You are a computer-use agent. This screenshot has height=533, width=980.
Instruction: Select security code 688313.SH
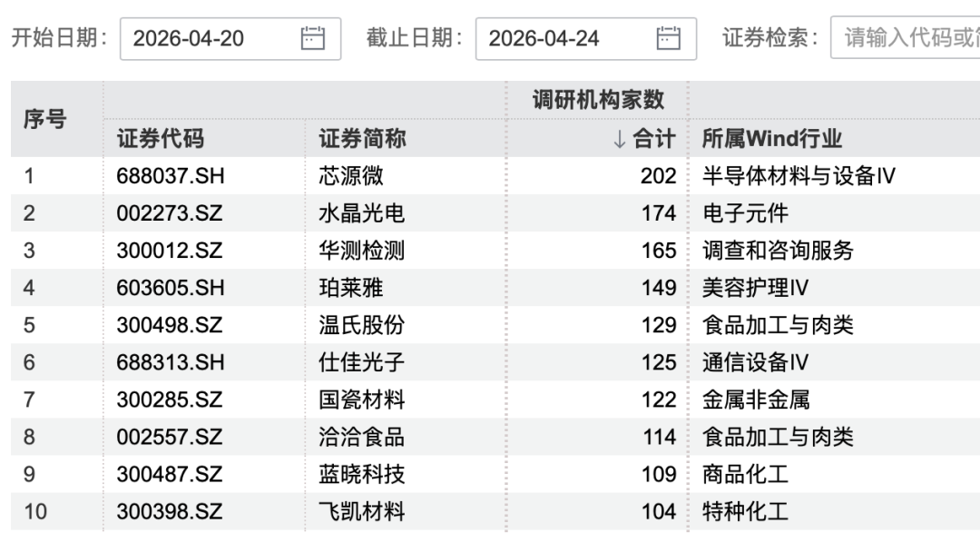coord(171,362)
